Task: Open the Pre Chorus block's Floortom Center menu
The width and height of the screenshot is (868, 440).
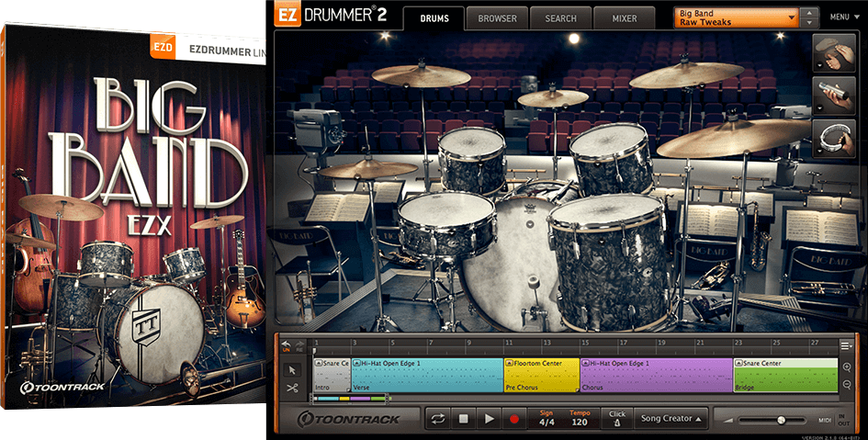Action: pyautogui.click(x=509, y=363)
